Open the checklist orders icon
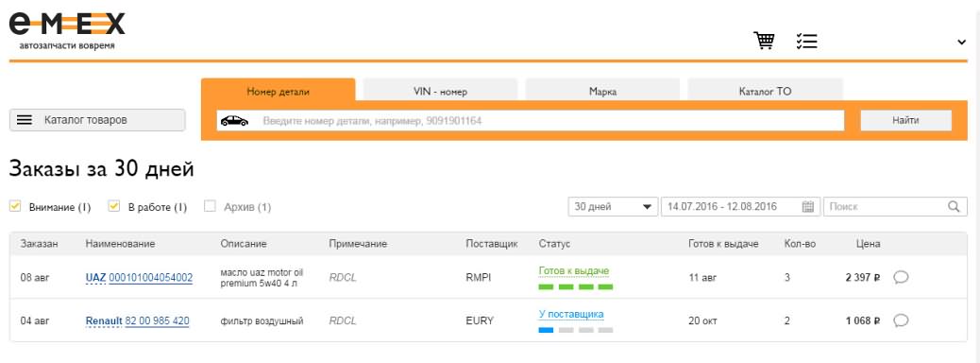Viewport: 980px width, 363px height. [807, 41]
